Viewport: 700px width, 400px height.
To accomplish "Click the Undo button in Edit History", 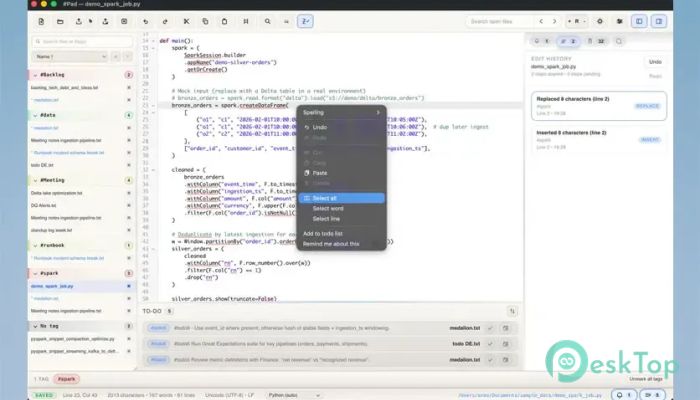I will click(655, 62).
